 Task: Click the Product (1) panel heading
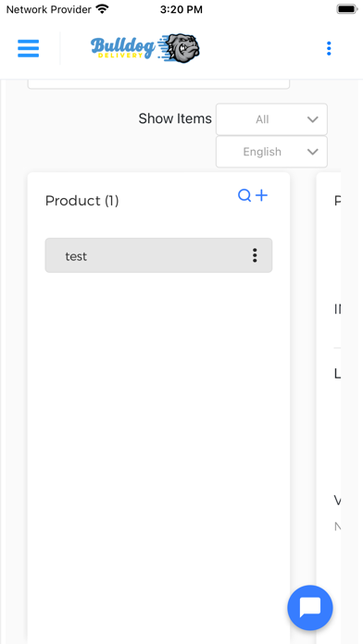[81, 201]
